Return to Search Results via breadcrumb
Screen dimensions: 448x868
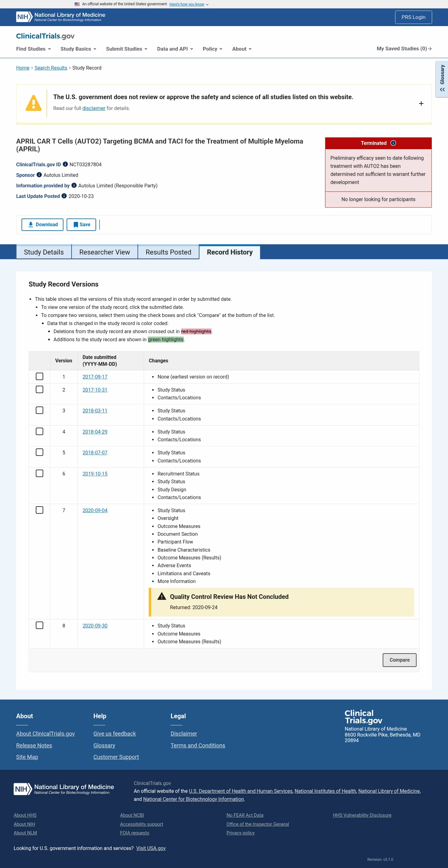click(x=51, y=68)
